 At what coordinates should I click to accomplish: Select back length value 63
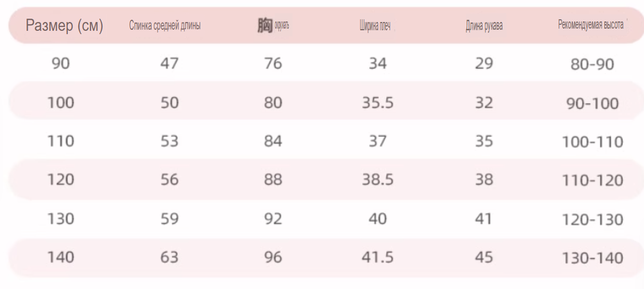(170, 258)
